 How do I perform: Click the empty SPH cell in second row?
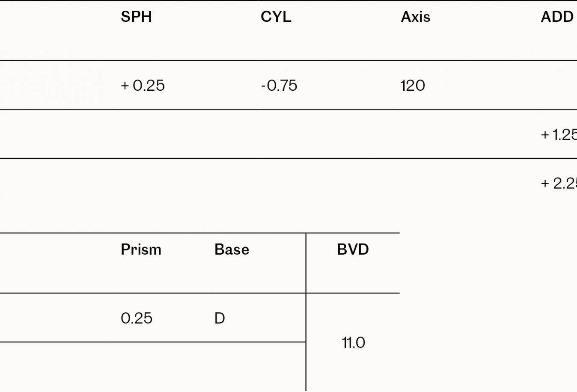[188, 134]
